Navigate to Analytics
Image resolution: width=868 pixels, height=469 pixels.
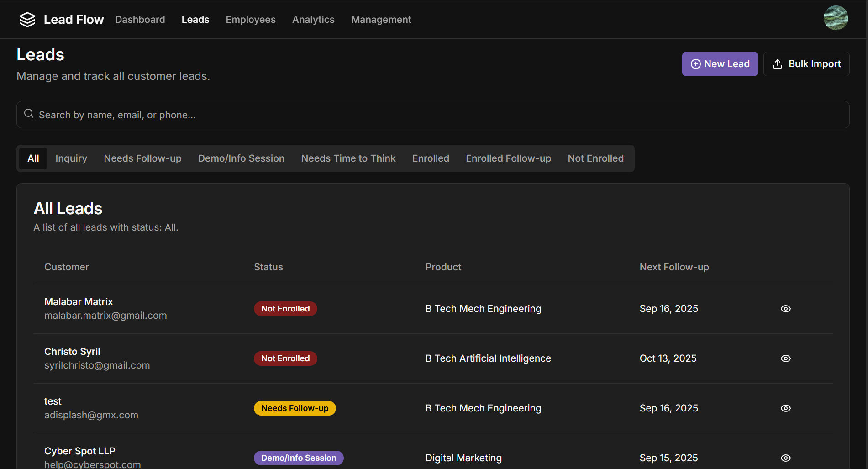click(313, 20)
